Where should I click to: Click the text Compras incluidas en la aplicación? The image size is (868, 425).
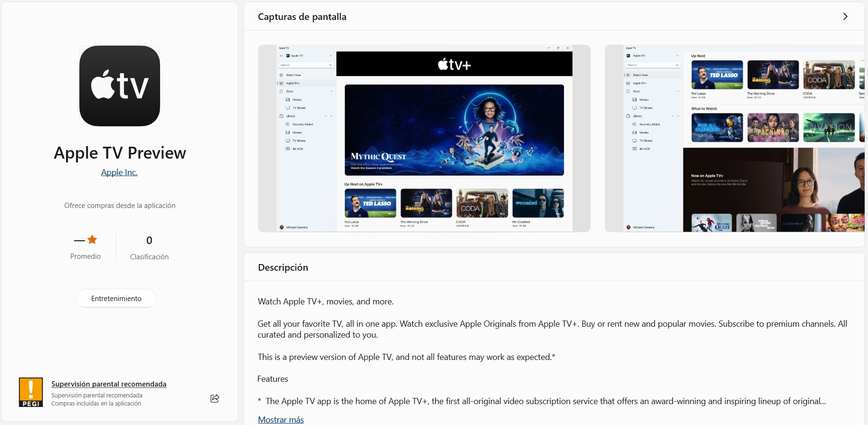click(96, 404)
